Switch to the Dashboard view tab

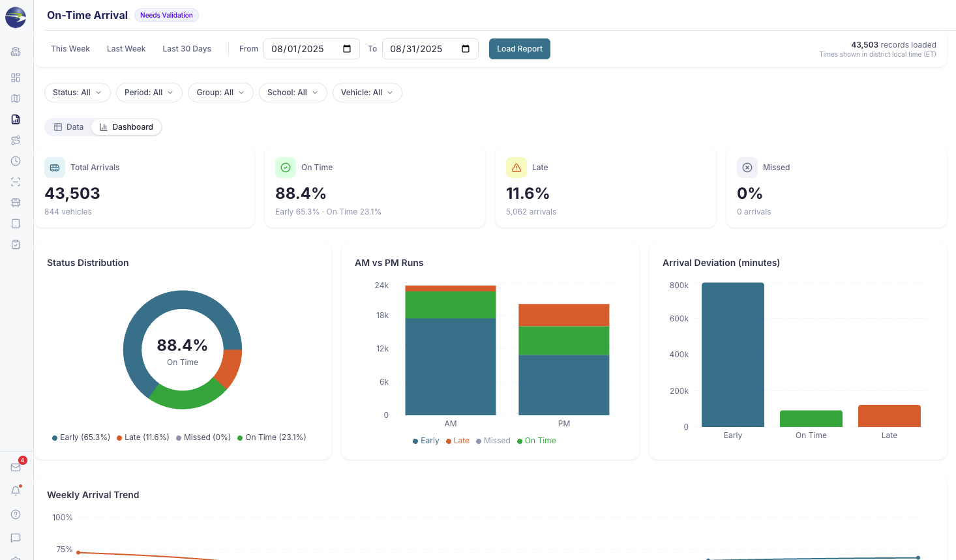127,127
